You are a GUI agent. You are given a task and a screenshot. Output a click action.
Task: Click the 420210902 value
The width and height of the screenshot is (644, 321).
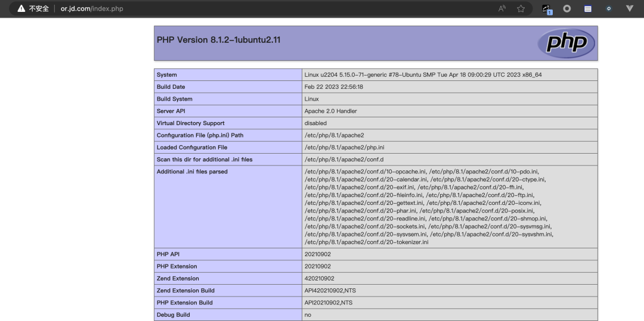click(x=320, y=278)
